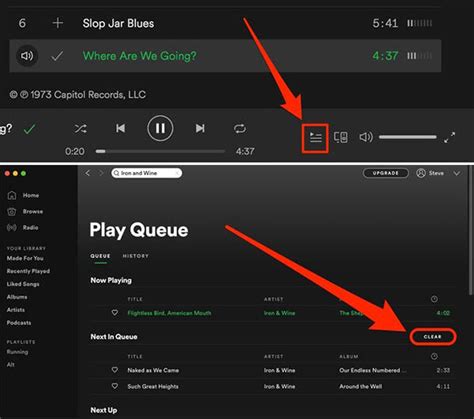This screenshot has height=419, width=474.
Task: Click the Radio broadcast icon
Action: coord(12,227)
